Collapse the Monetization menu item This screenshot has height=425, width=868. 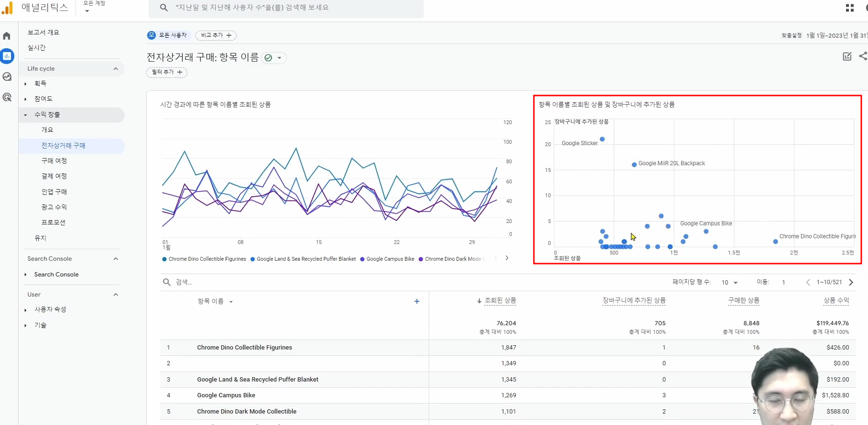tap(72, 115)
